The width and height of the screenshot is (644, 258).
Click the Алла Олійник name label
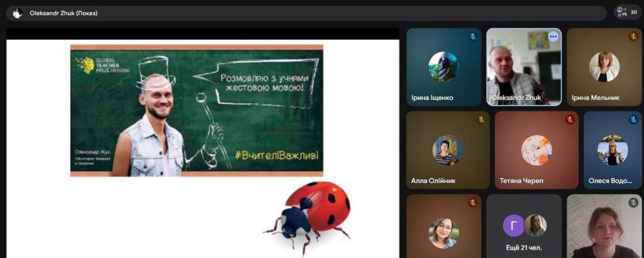point(433,181)
